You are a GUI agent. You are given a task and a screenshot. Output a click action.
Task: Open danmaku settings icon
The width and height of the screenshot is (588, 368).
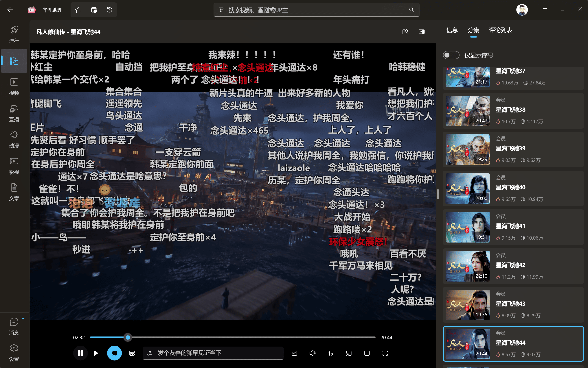(x=132, y=353)
